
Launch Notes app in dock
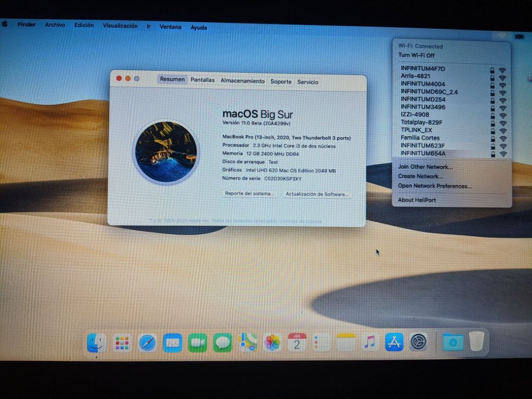(x=346, y=342)
